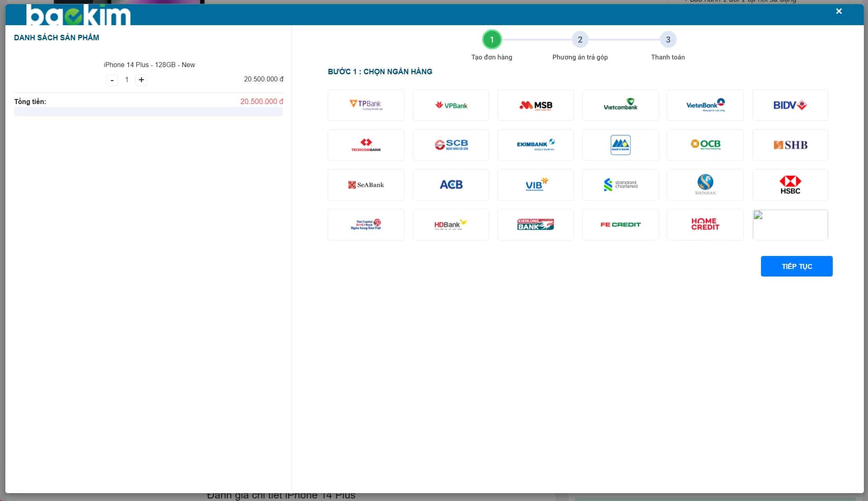Click the broken-image bank tile
This screenshot has width=868, height=501.
pos(790,224)
